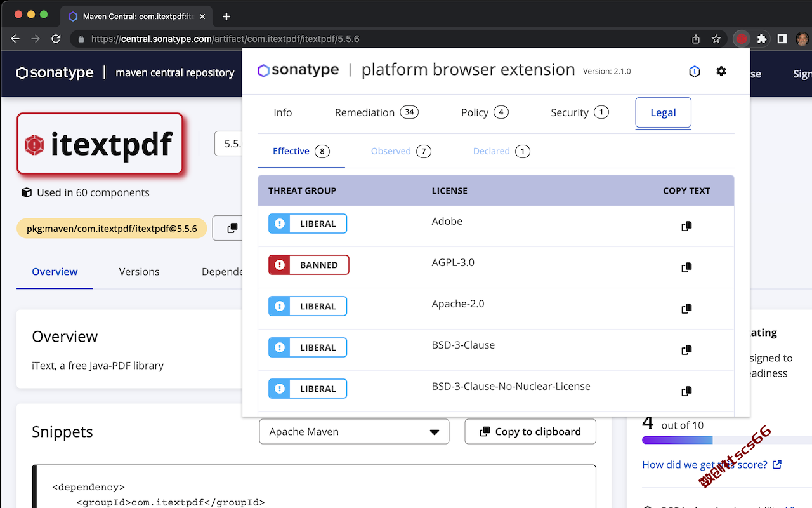Select the Effective licenses sub-tab
This screenshot has height=508, width=812.
301,151
